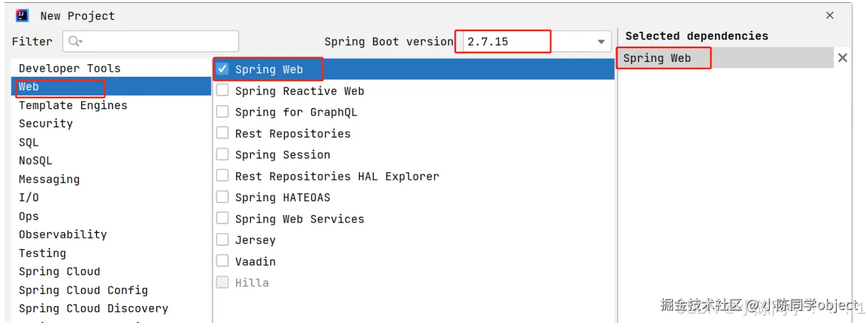Open the Template Engines category
Image resolution: width=868 pixels, height=323 pixels.
point(111,105)
